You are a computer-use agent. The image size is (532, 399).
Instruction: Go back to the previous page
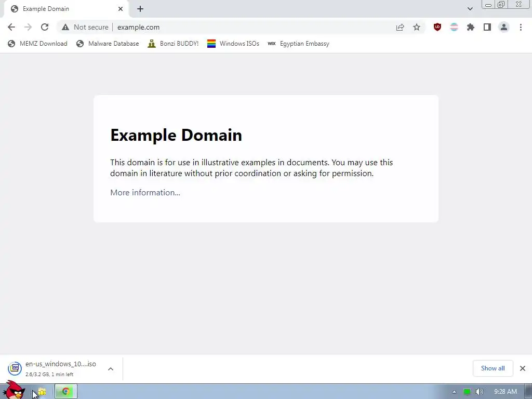pyautogui.click(x=11, y=27)
